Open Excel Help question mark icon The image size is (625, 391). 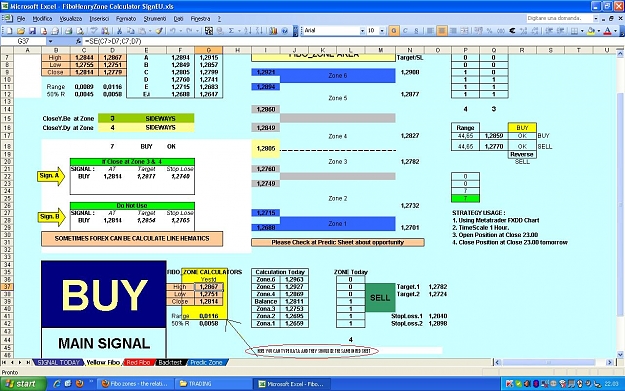[285, 31]
